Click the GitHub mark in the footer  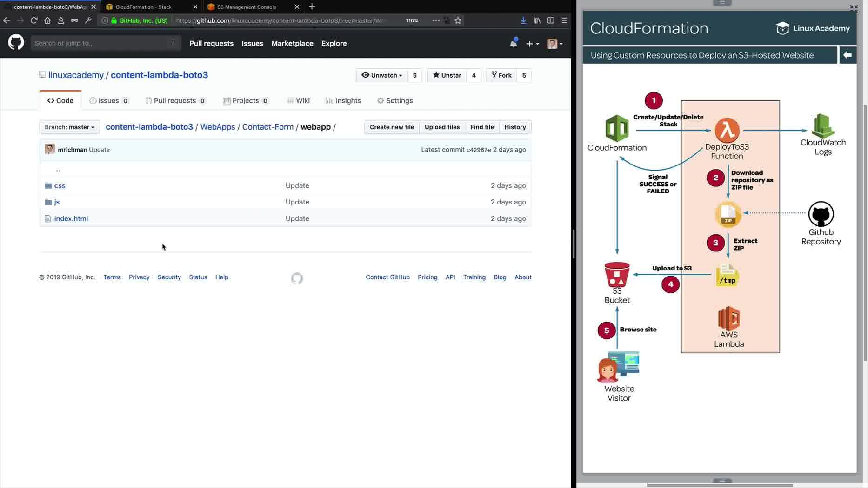coord(297,278)
